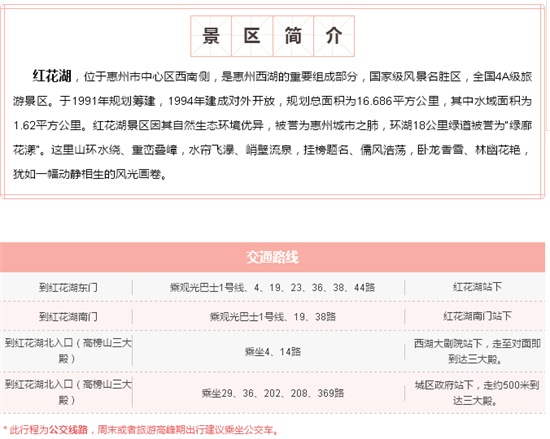Click the 乘坐4、14路 cell
550x439 pixels.
tap(273, 351)
